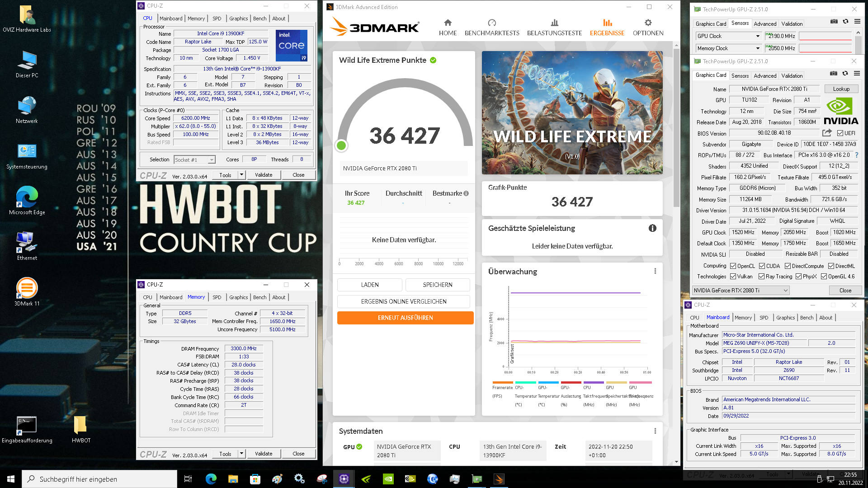The height and width of the screenshot is (488, 868).
Task: Click Bus Interface question mark in GPU-Z
Action: (x=856, y=155)
